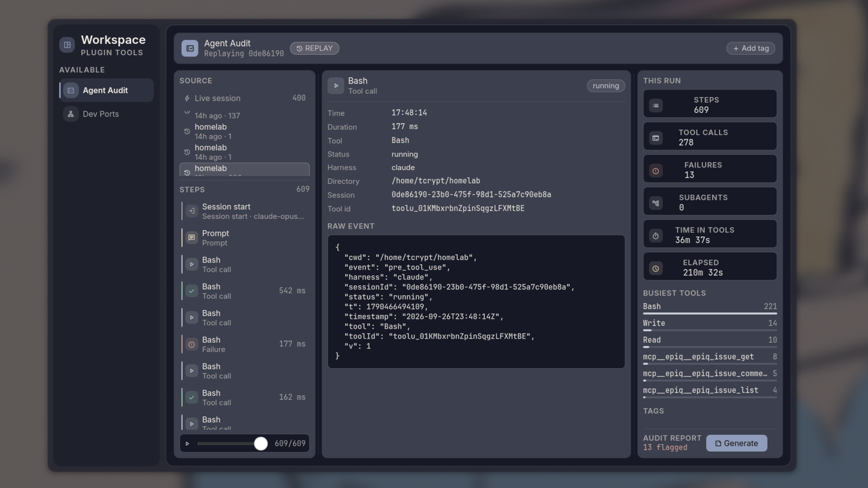
Task: Click the SUBAGENTS stat card icon
Action: click(x=656, y=203)
